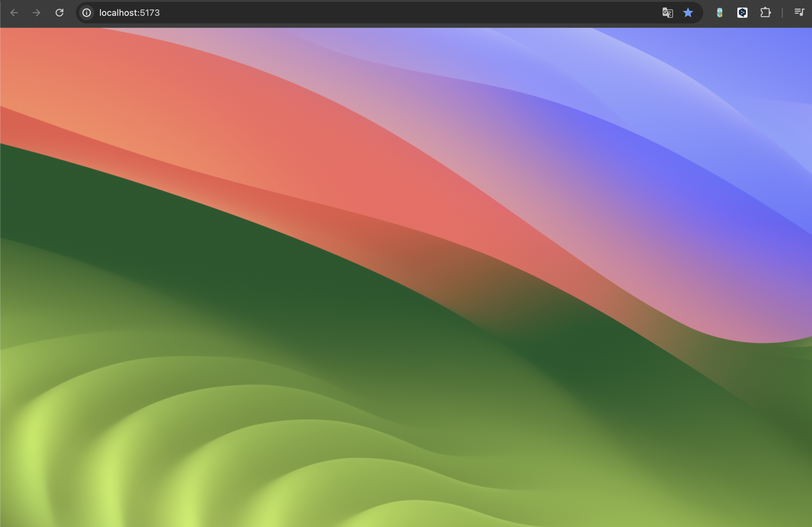Focus the empty address bar area

375,13
